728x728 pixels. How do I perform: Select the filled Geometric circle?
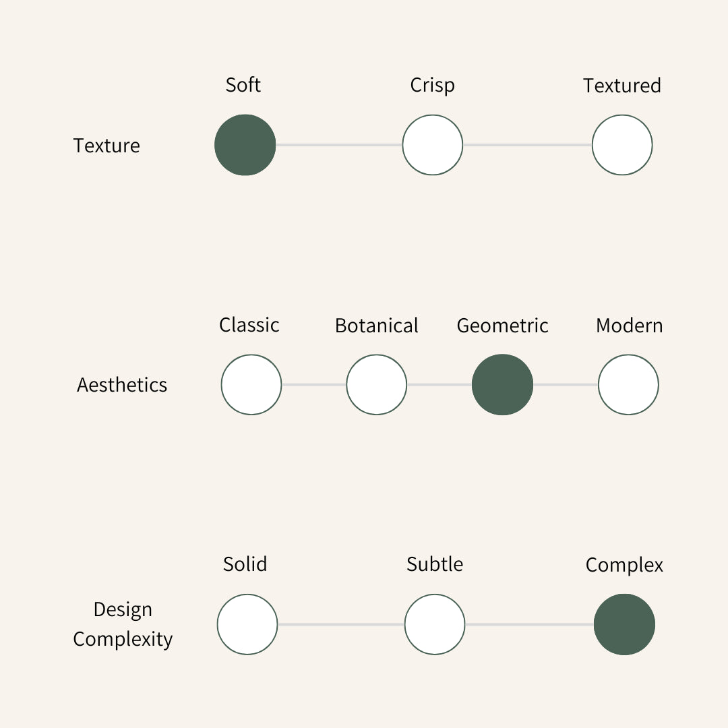click(502, 384)
